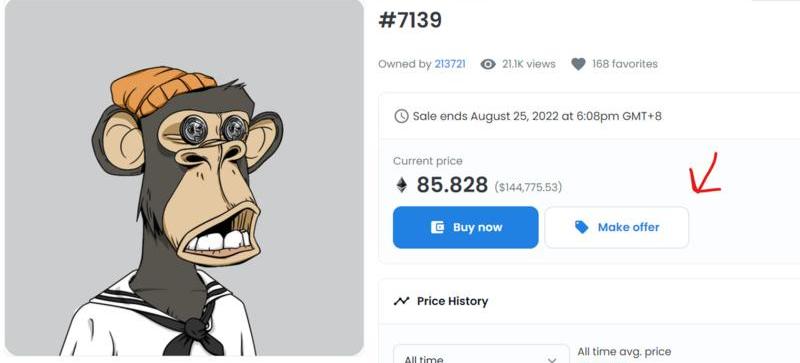Collapse the Price History section
Image resolution: width=800 pixels, height=363 pixels.
[x=589, y=301]
